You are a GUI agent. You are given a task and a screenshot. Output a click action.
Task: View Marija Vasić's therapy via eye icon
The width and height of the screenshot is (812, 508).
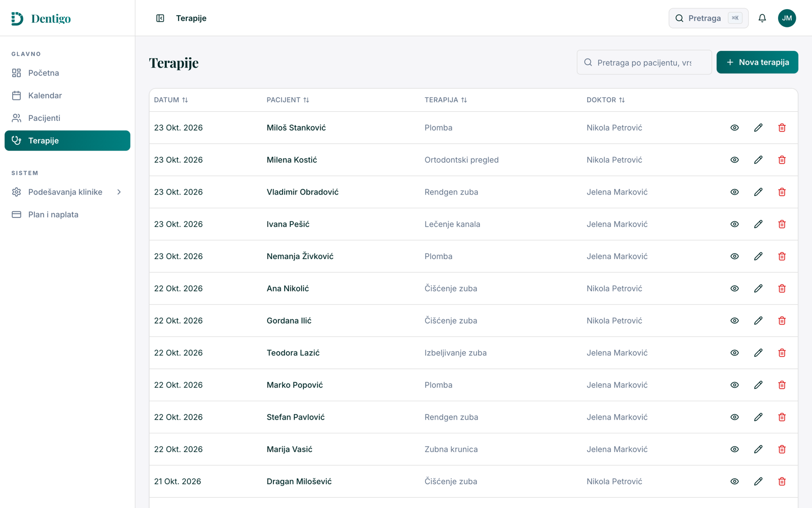pyautogui.click(x=734, y=450)
